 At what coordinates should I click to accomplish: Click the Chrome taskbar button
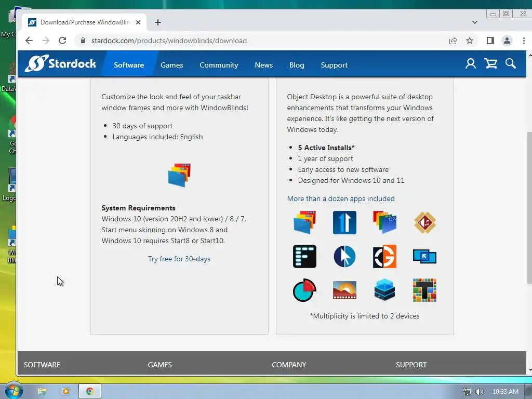click(x=90, y=391)
